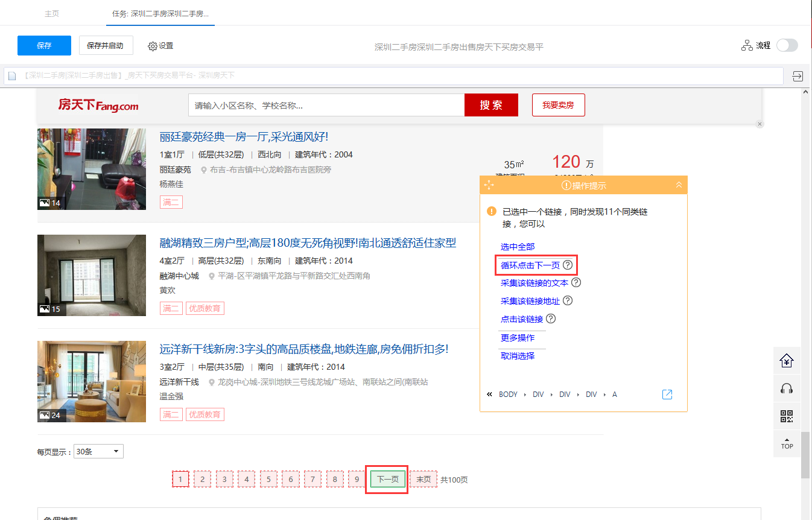The width and height of the screenshot is (812, 520).
Task: Open the 丽廷豪苑经典一房一厅 listing title
Action: [x=244, y=137]
